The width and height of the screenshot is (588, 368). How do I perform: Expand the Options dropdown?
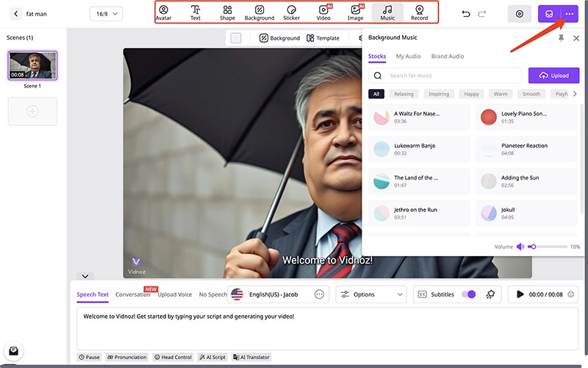point(371,294)
